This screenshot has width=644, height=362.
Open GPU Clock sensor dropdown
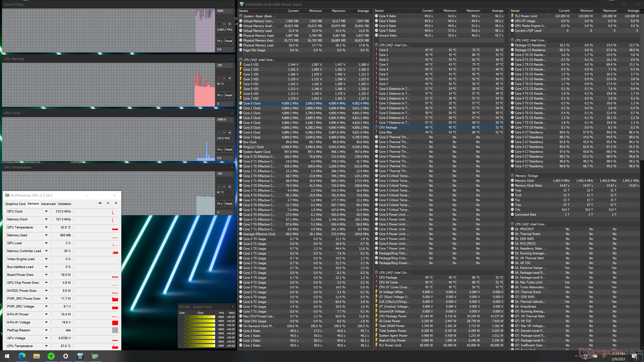pyautogui.click(x=46, y=212)
